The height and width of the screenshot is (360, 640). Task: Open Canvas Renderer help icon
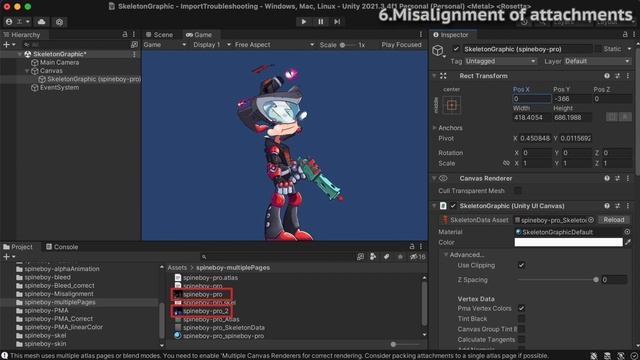[607, 178]
